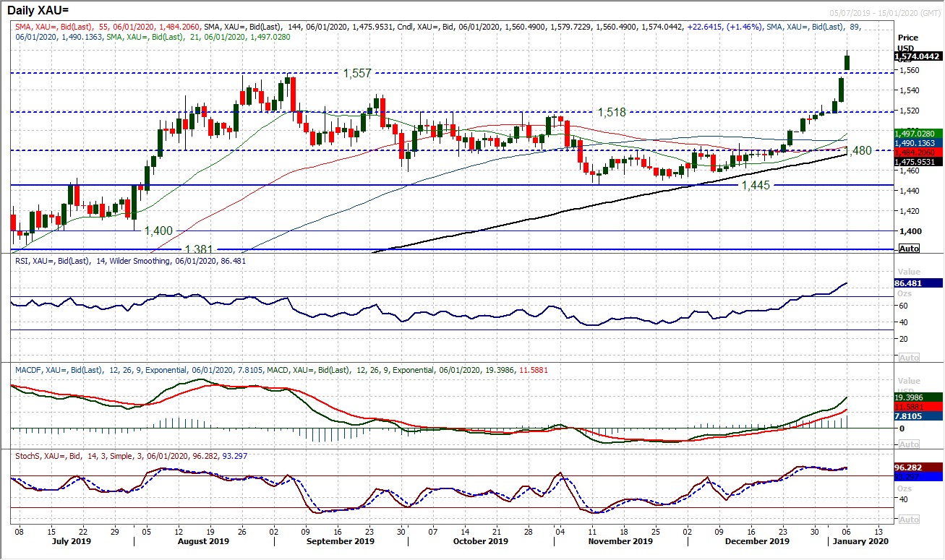Viewport: 945px width, 560px height.
Task: Click the Auto button in the RSI panel
Action: (908, 358)
